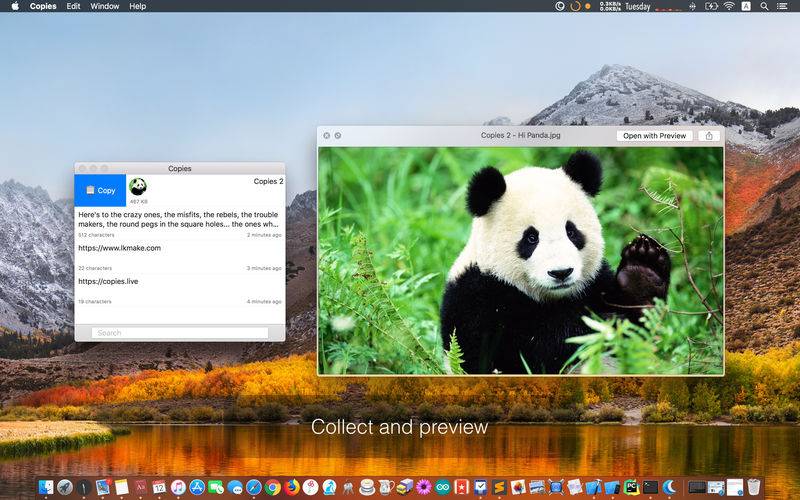Screen dimensions: 800x500
Task: Select the https://copies.live clip
Action: click(x=180, y=290)
